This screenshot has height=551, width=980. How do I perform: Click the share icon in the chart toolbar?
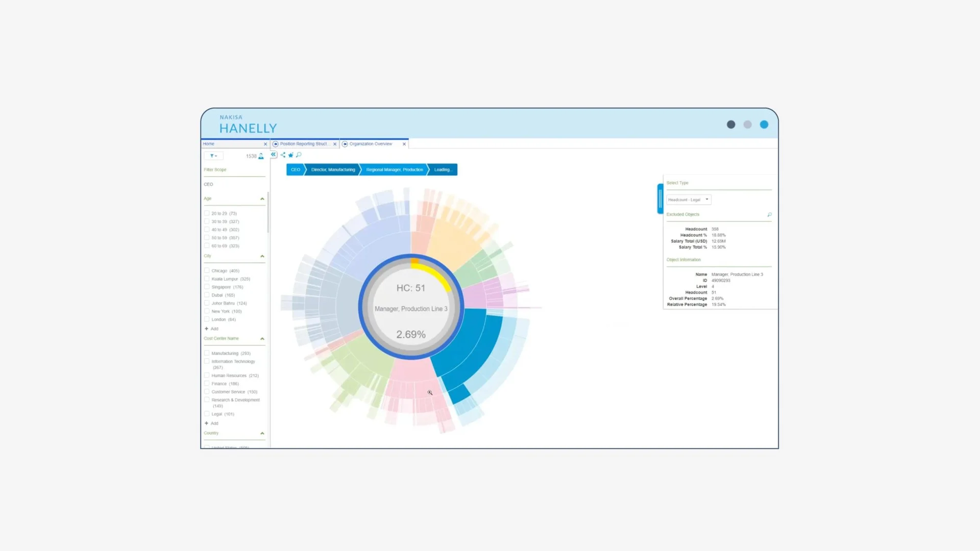click(283, 155)
